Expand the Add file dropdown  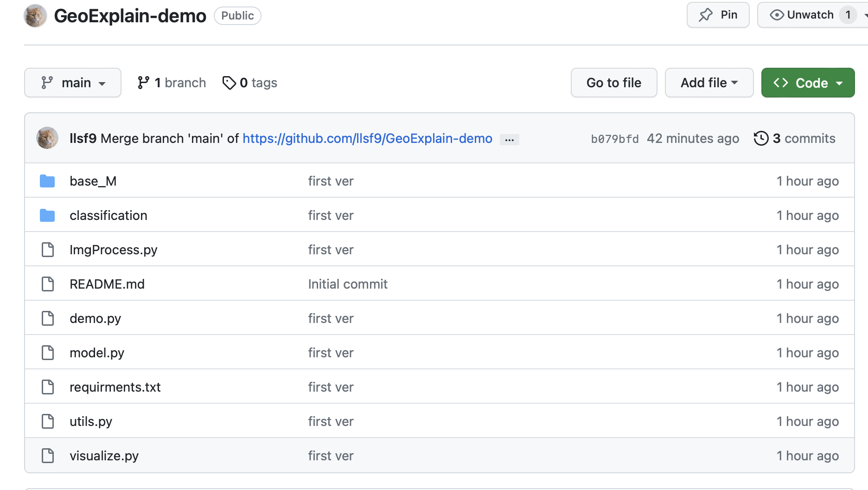(x=709, y=83)
